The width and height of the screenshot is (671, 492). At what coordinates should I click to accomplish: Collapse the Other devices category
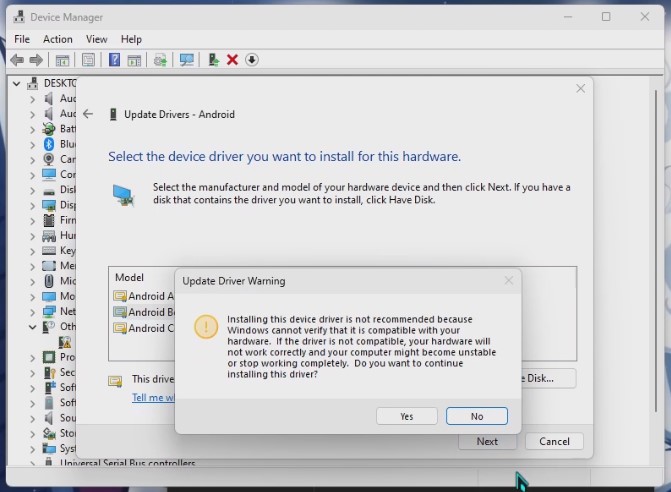point(32,327)
